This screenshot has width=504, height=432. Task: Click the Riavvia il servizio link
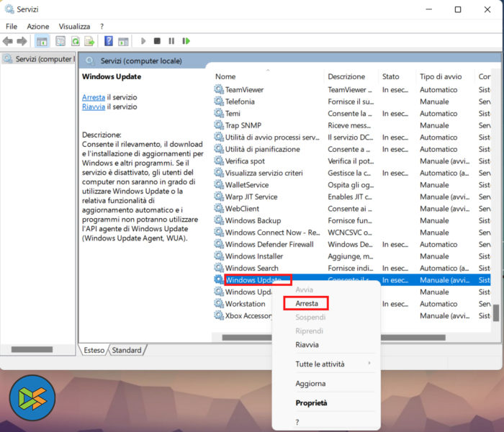pyautogui.click(x=94, y=107)
